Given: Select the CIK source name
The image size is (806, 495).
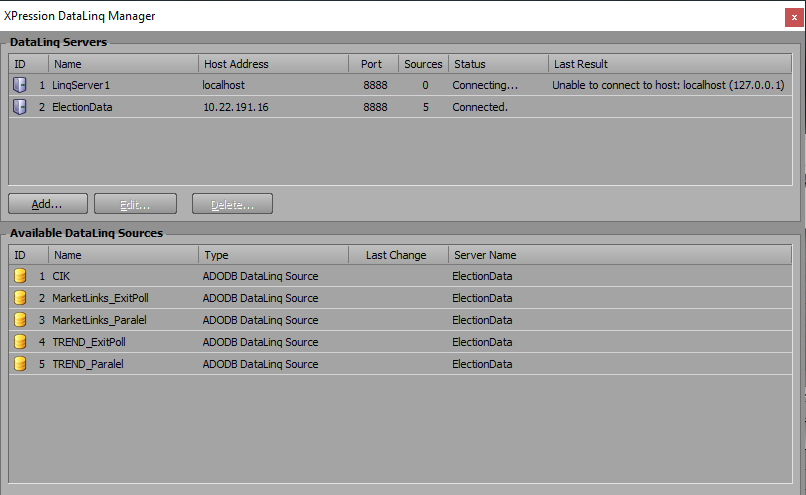Looking at the screenshot, I should point(61,276).
